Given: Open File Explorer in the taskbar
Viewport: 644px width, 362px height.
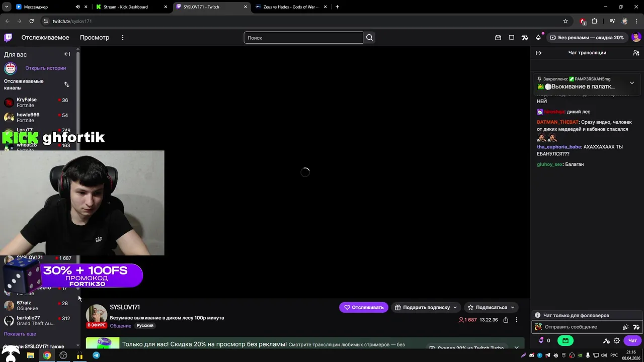Looking at the screenshot, I should [x=30, y=355].
